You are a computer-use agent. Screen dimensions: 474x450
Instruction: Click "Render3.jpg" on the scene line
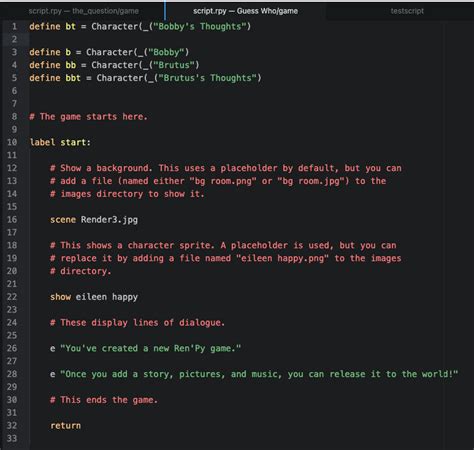109,220
